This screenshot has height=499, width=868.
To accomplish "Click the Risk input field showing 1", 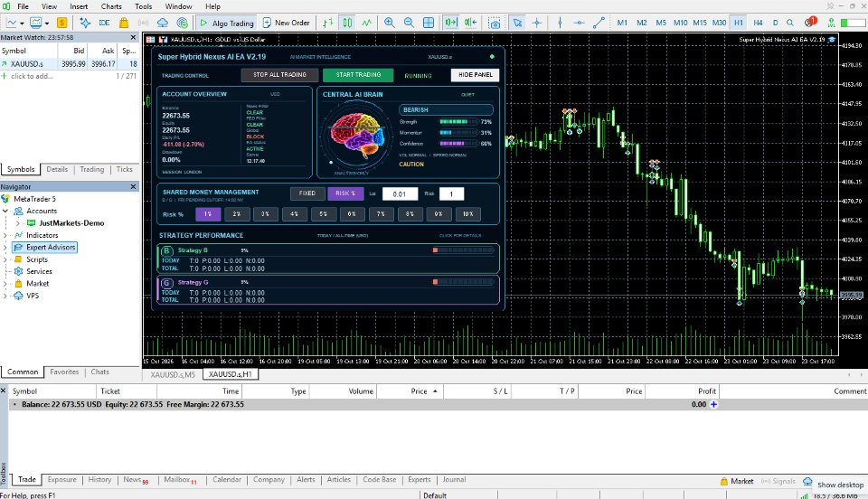I will [x=451, y=194].
